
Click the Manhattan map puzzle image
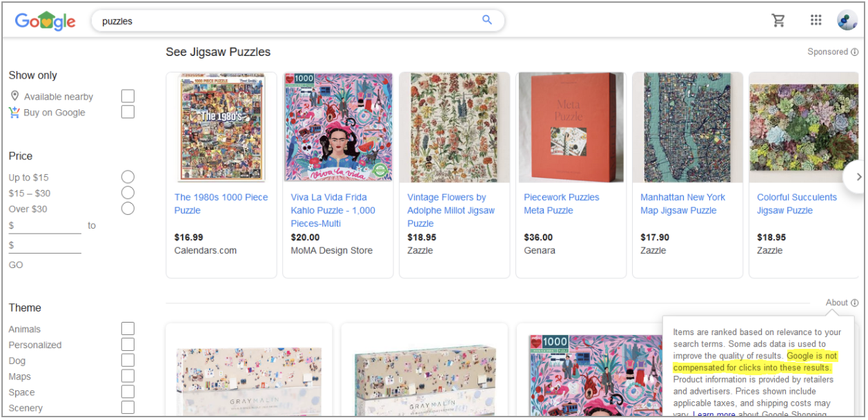(688, 128)
